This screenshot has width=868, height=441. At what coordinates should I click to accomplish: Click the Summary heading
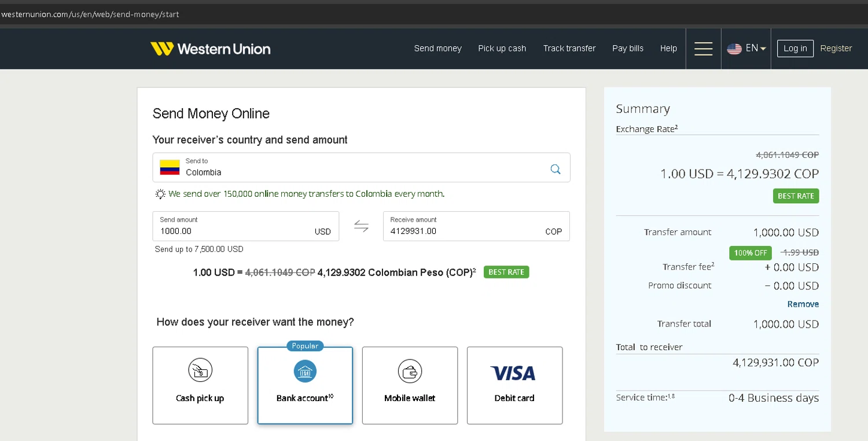643,109
